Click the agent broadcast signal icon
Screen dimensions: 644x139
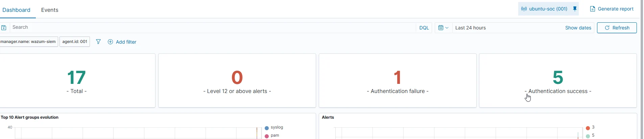[x=524, y=9]
